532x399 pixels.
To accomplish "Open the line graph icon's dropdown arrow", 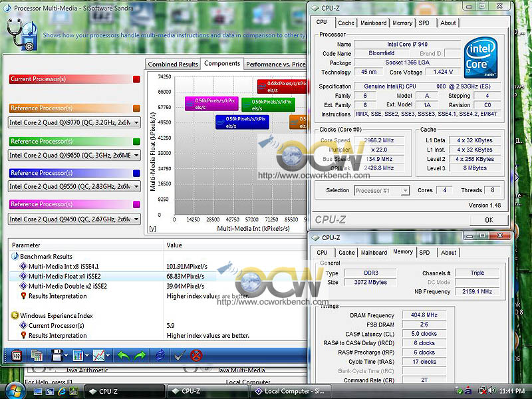I will [108, 356].
